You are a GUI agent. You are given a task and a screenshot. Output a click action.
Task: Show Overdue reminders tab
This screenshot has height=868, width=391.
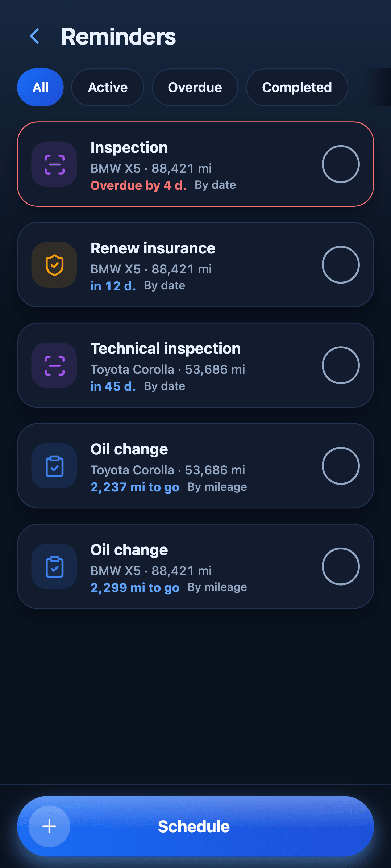coord(195,87)
